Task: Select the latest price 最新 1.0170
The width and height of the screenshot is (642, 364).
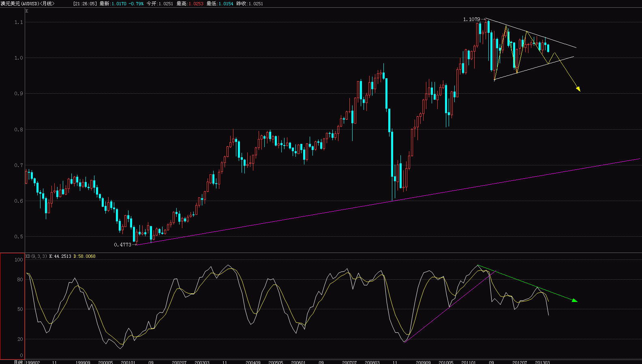Action: pos(113,4)
